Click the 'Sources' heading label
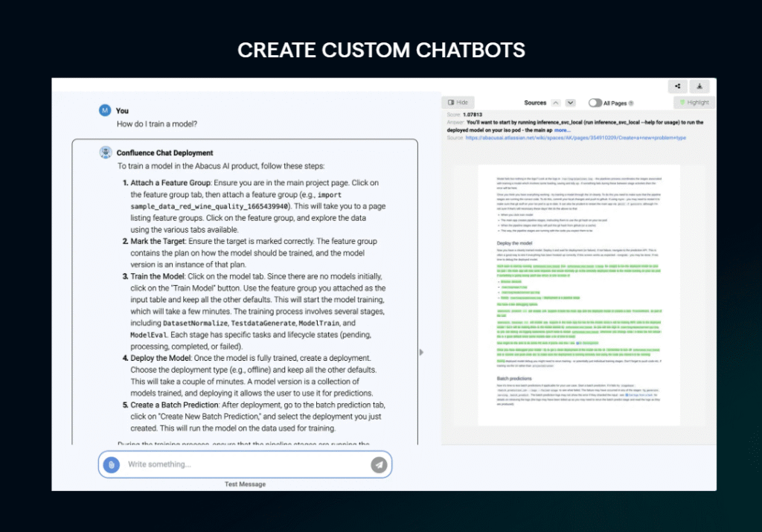 click(x=535, y=103)
